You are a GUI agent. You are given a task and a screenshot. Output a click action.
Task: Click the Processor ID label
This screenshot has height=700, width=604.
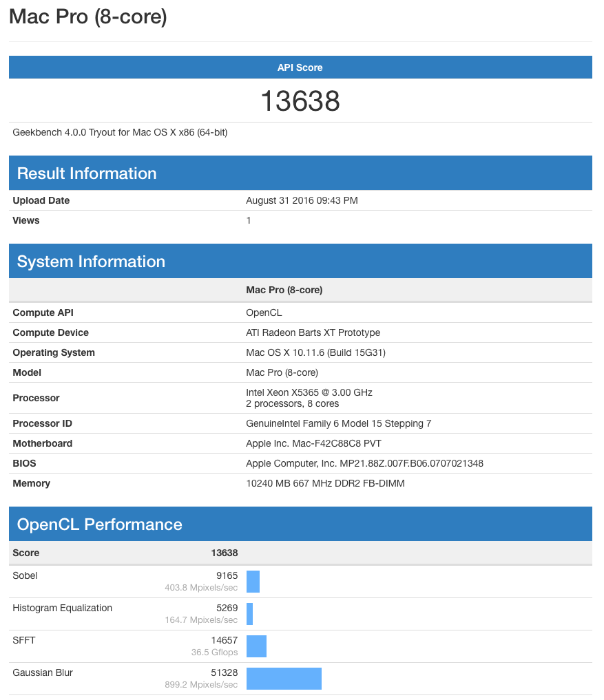[x=42, y=424]
